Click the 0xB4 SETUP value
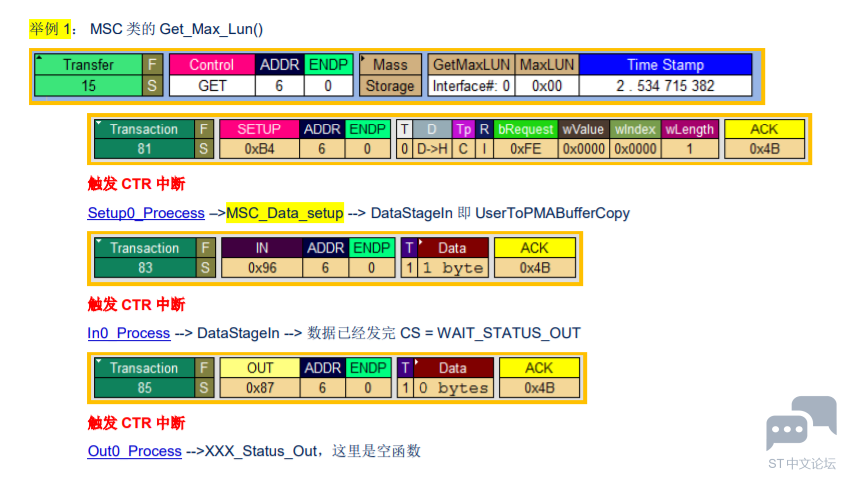 pyautogui.click(x=259, y=149)
